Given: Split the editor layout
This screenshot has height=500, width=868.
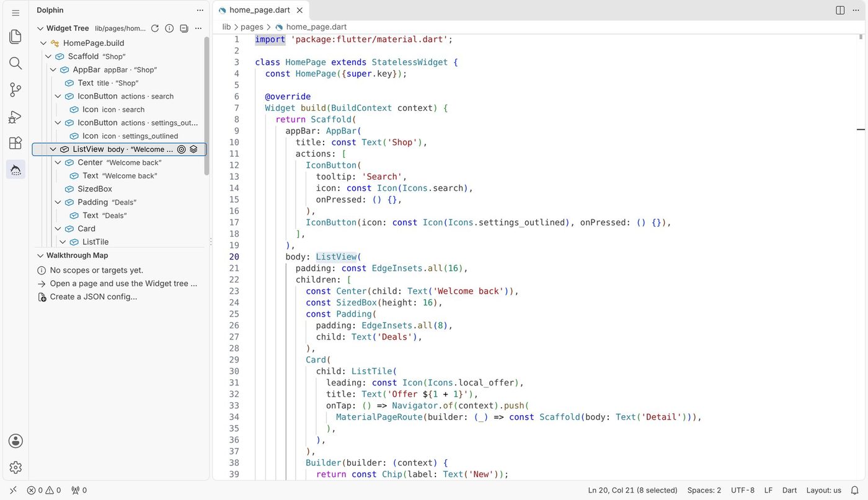Looking at the screenshot, I should (x=840, y=10).
